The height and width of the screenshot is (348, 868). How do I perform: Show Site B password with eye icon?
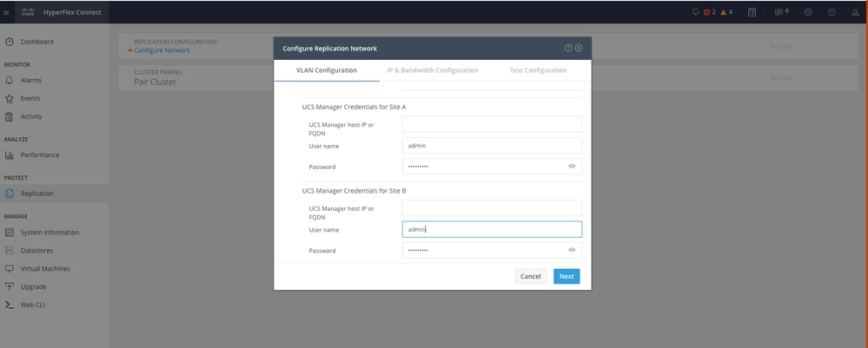tap(572, 250)
